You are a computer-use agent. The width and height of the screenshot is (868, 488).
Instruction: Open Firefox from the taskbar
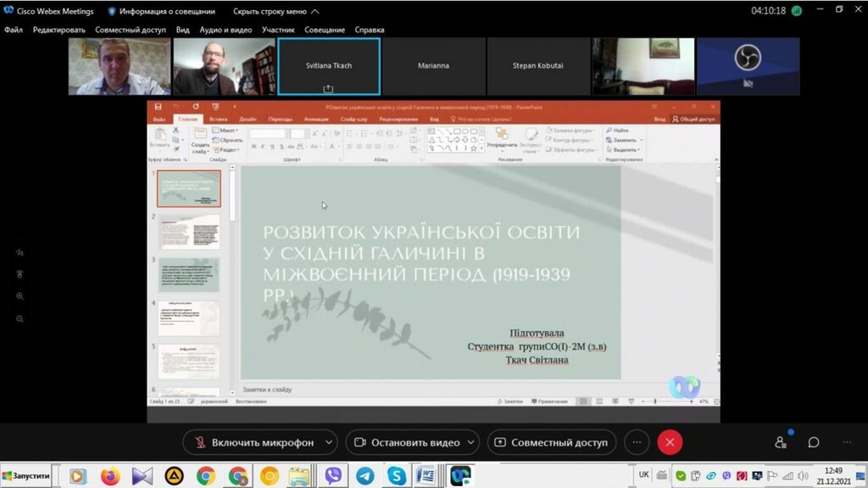[x=110, y=476]
